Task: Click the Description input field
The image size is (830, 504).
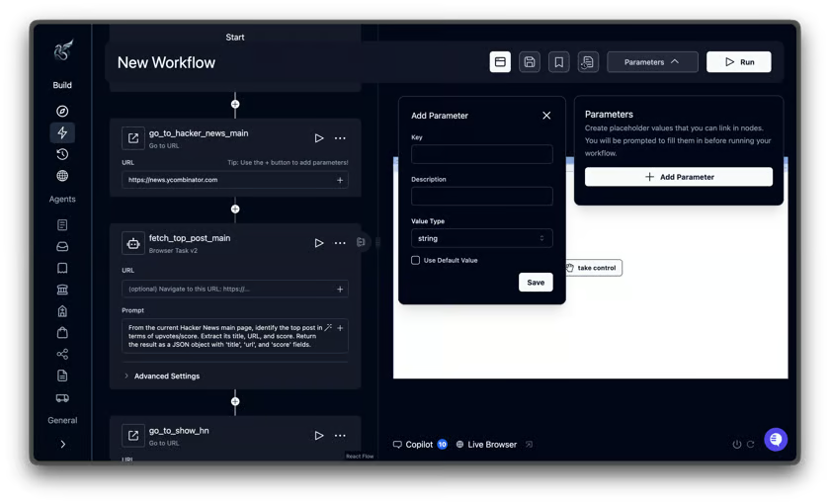Action: coord(482,196)
